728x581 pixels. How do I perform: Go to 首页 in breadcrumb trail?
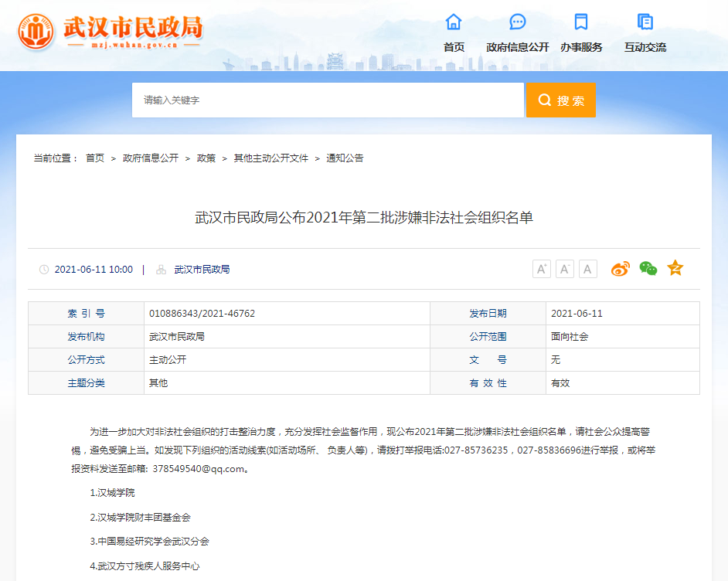click(x=95, y=158)
